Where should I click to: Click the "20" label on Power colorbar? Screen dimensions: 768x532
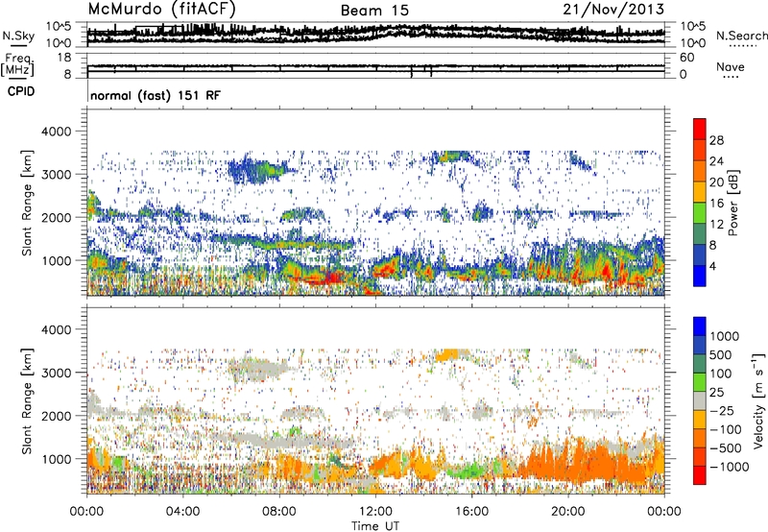click(x=716, y=182)
